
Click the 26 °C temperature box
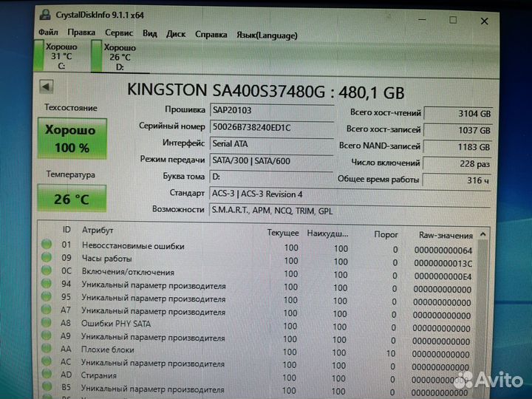click(x=72, y=199)
